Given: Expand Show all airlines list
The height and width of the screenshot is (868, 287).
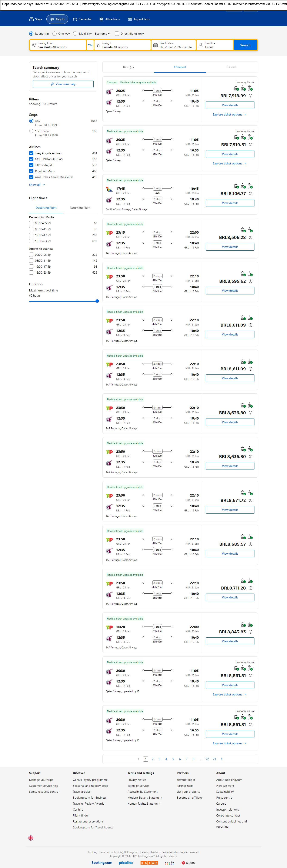Looking at the screenshot, I should [37, 185].
